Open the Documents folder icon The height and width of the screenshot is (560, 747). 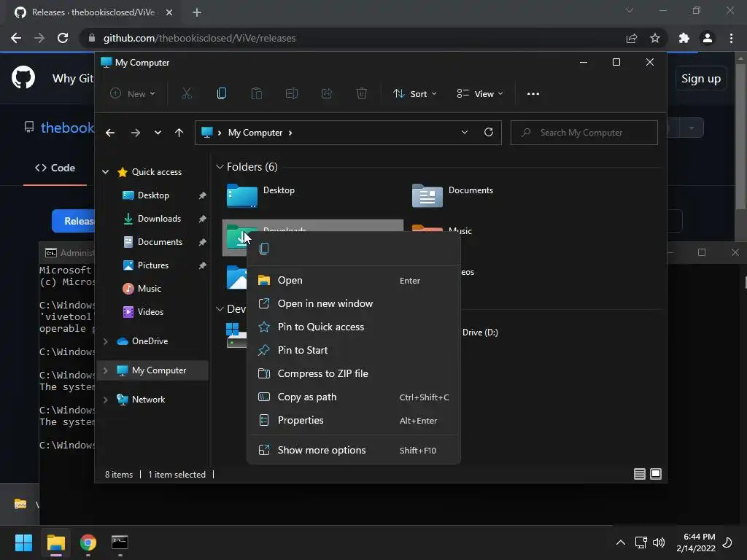[x=427, y=195]
